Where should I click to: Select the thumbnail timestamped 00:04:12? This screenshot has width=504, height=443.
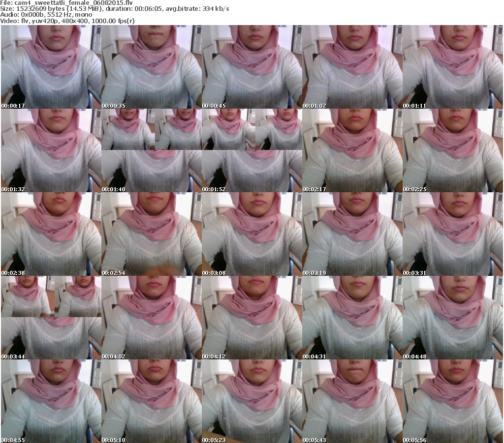pyautogui.click(x=252, y=318)
